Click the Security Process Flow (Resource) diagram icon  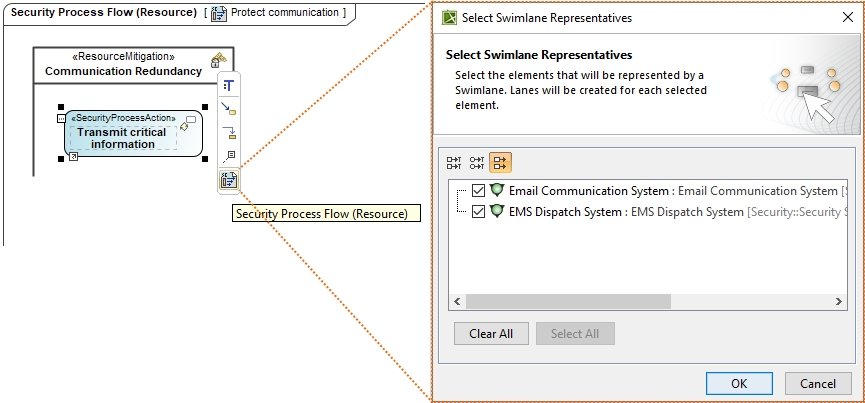pos(229,181)
